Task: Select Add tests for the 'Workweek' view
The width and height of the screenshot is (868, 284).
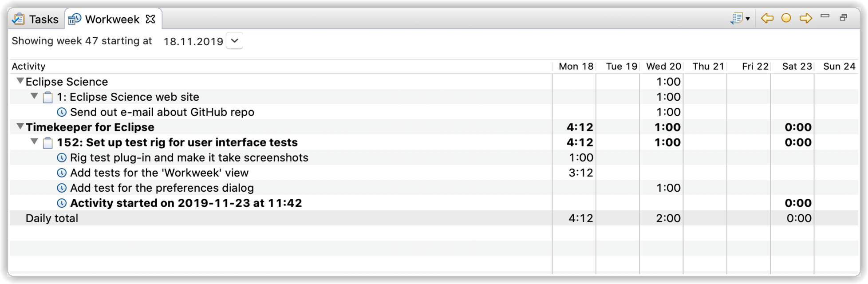Action: 159,173
